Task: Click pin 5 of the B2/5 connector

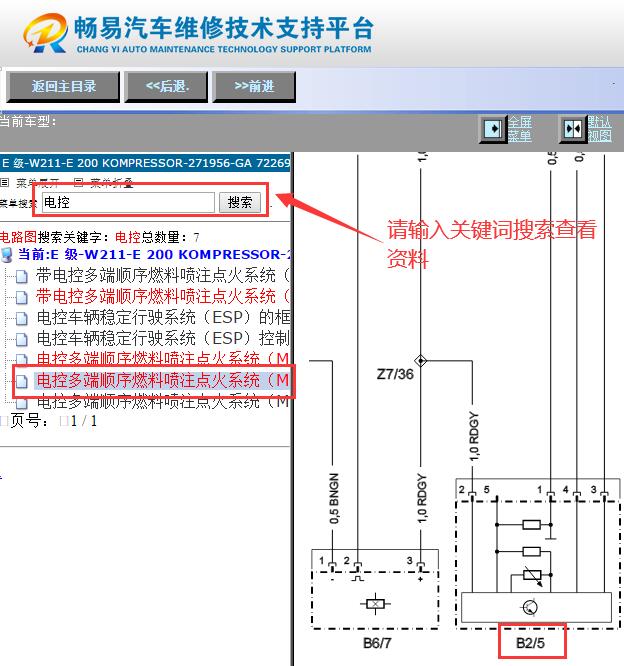Action: click(x=487, y=490)
